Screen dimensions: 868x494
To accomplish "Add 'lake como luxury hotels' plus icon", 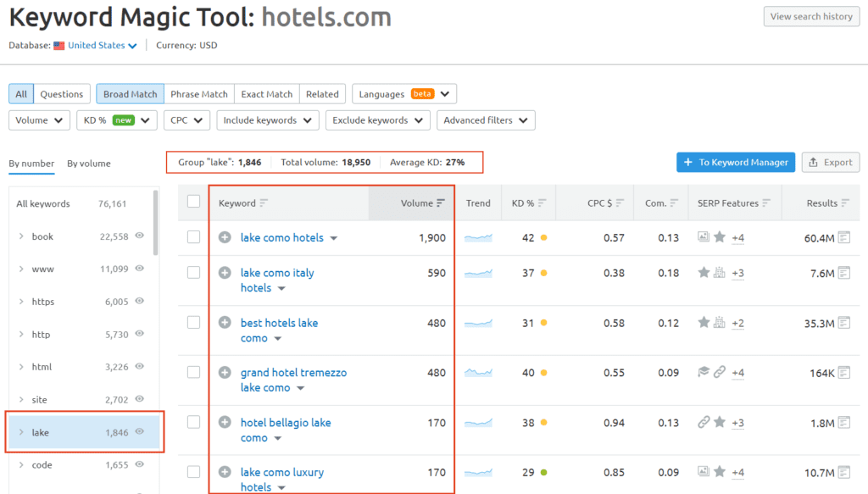I will point(224,472).
